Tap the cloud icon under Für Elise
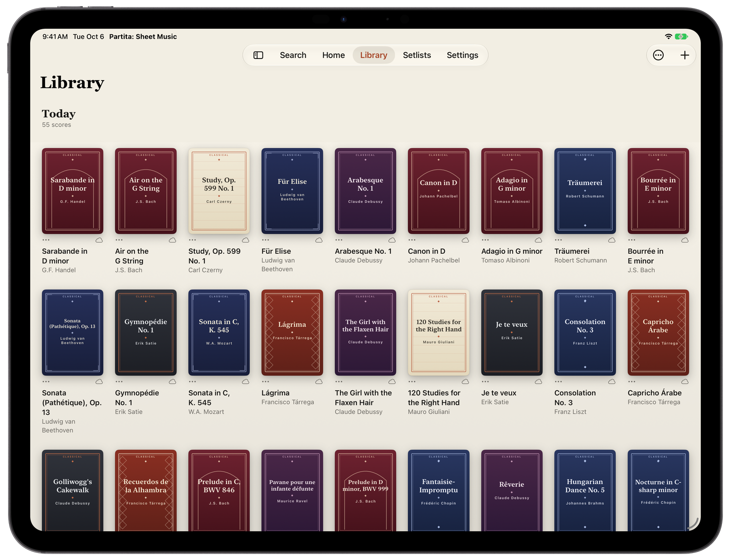 click(x=319, y=240)
